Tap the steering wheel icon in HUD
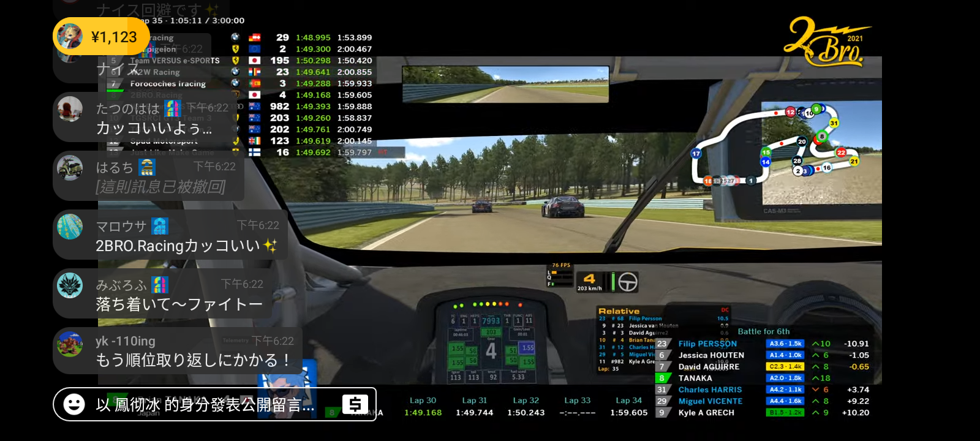The image size is (980, 441). [628, 282]
